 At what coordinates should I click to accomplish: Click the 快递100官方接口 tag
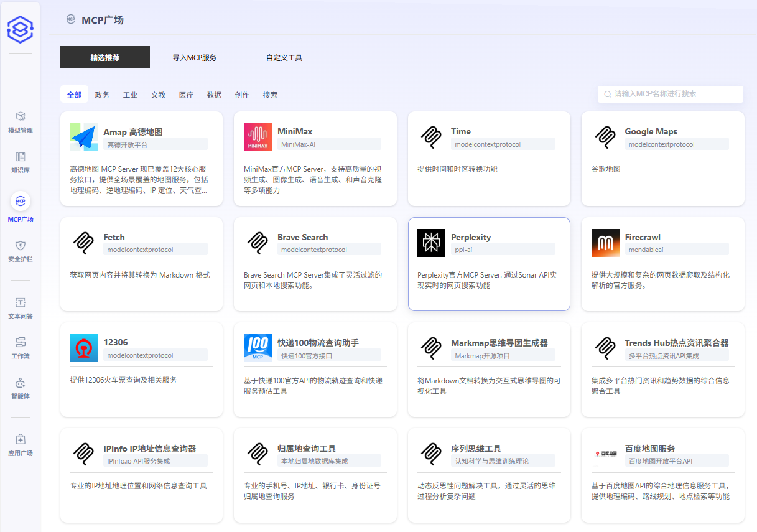(329, 356)
